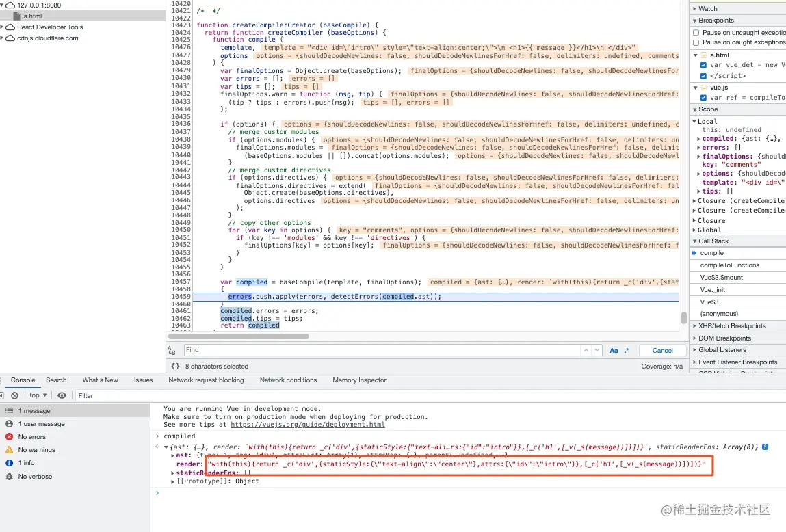This screenshot has width=786, height=532.
Task: Expand the Watch section
Action: pyautogui.click(x=695, y=8)
